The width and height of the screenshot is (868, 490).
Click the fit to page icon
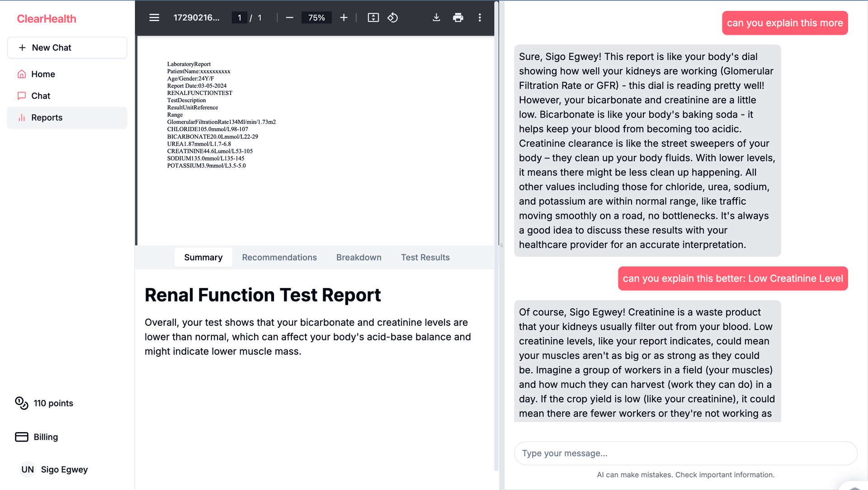373,18
